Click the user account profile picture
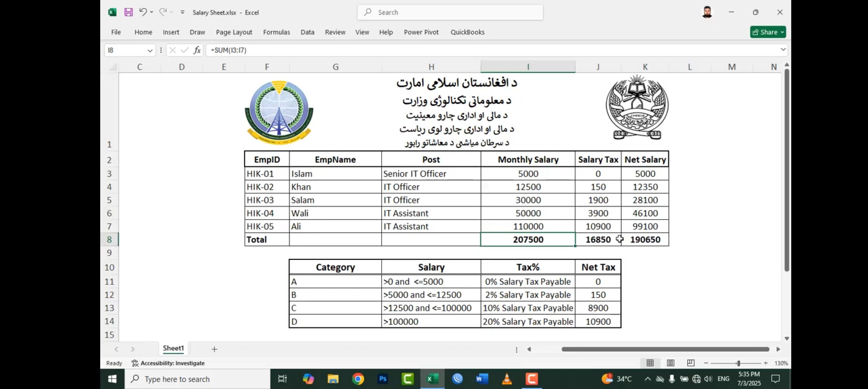This screenshot has width=868, height=389. pyautogui.click(x=707, y=12)
